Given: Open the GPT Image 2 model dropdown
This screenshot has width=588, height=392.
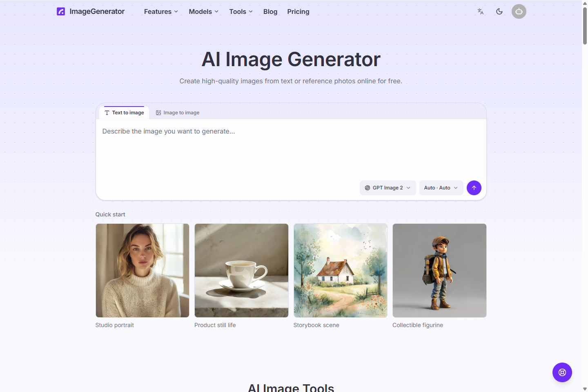Looking at the screenshot, I should coord(388,188).
